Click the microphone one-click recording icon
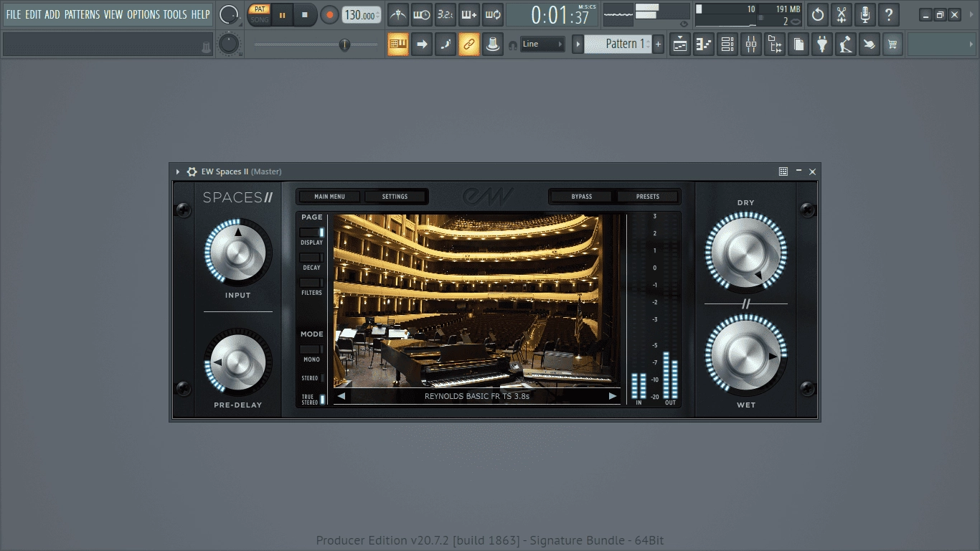This screenshot has width=980, height=551. 865,14
